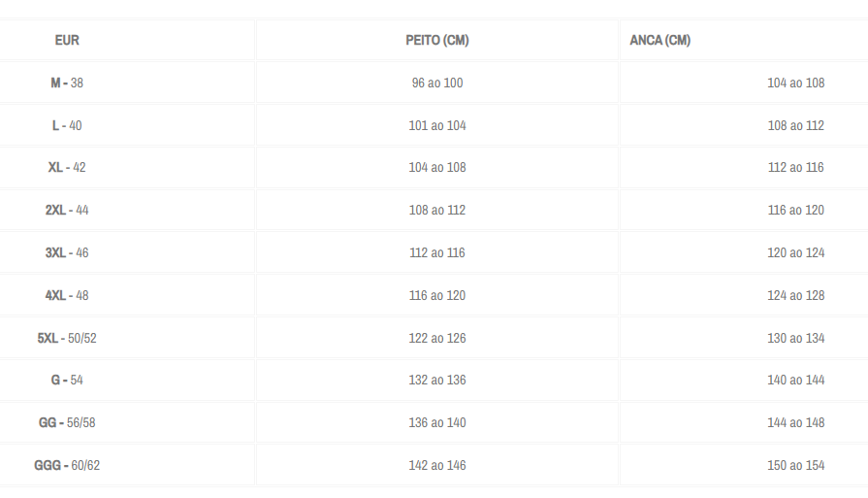Click the EUR column header
This screenshot has height=498, width=868.
[67, 41]
